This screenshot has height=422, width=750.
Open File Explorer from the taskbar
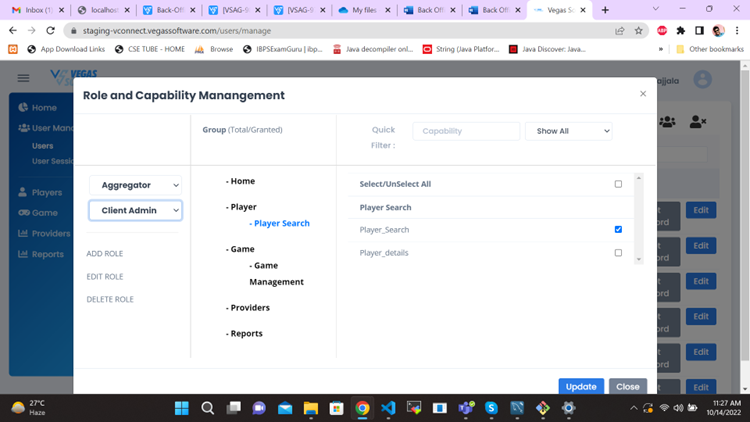pos(311,408)
